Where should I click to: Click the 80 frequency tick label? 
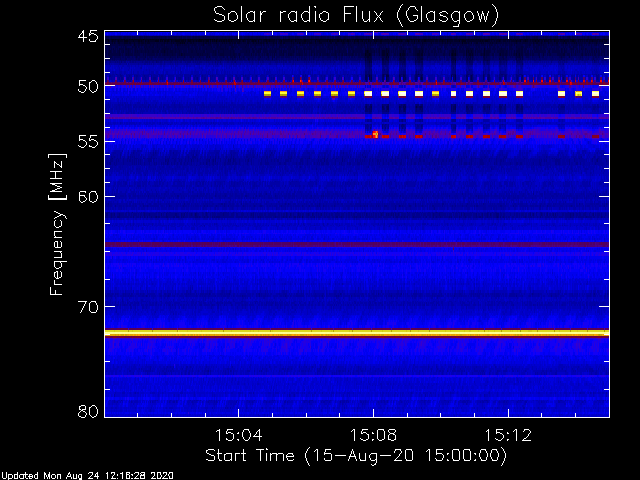[x=88, y=411]
